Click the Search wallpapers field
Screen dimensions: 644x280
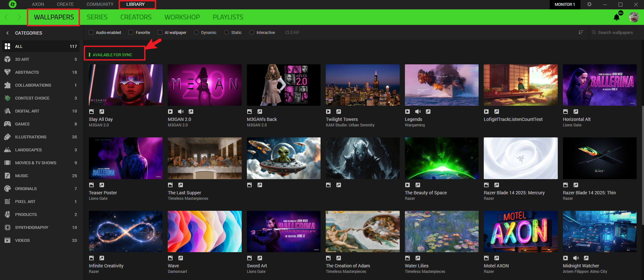(x=615, y=33)
